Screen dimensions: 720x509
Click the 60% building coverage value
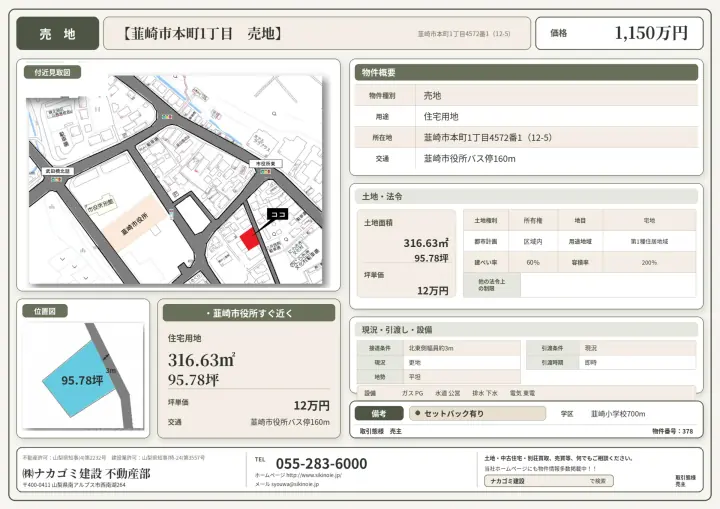pyautogui.click(x=533, y=263)
